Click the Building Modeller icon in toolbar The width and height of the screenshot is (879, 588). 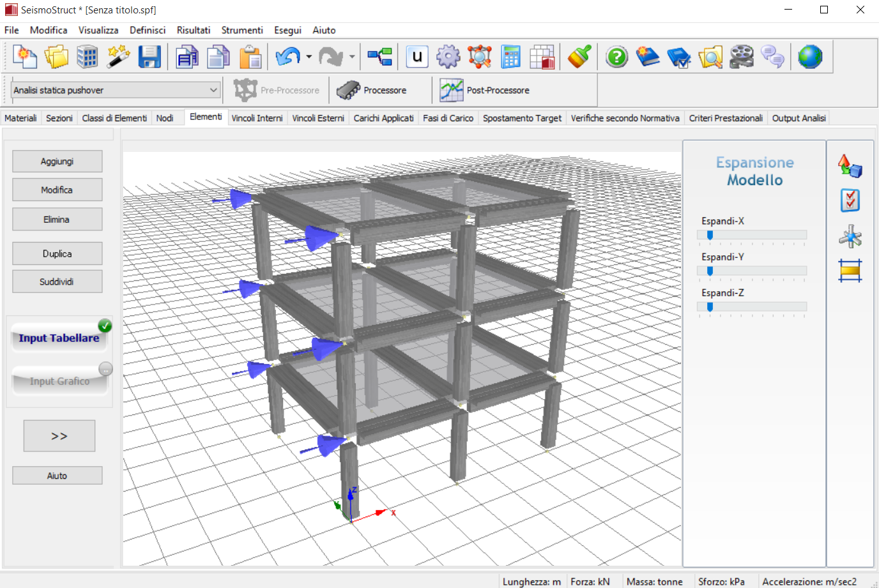pos(87,57)
